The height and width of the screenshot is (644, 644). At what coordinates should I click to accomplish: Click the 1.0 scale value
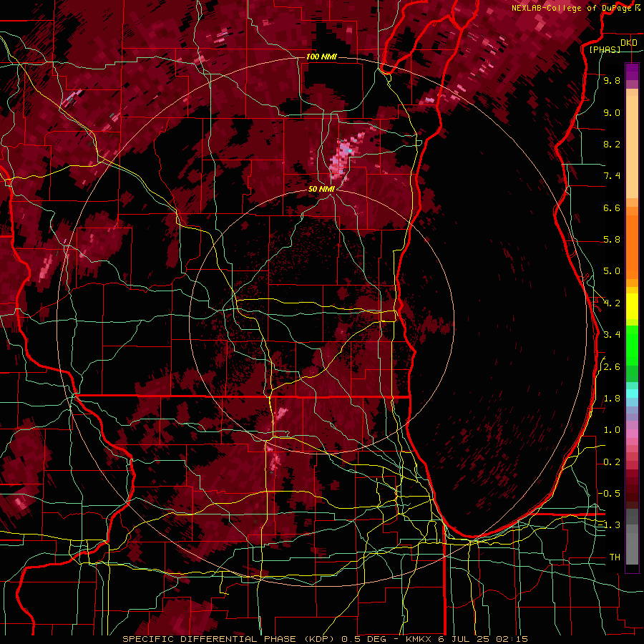[x=612, y=430]
